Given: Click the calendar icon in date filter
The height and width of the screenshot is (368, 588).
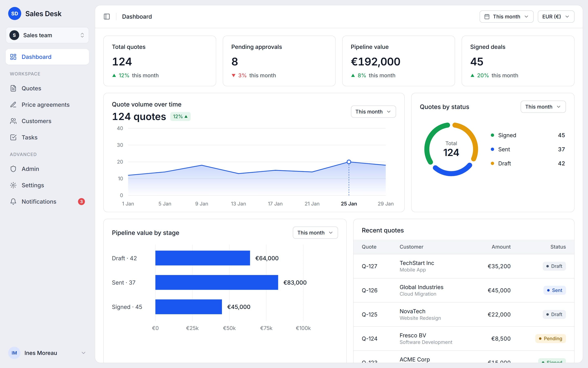Looking at the screenshot, I should [x=487, y=17].
